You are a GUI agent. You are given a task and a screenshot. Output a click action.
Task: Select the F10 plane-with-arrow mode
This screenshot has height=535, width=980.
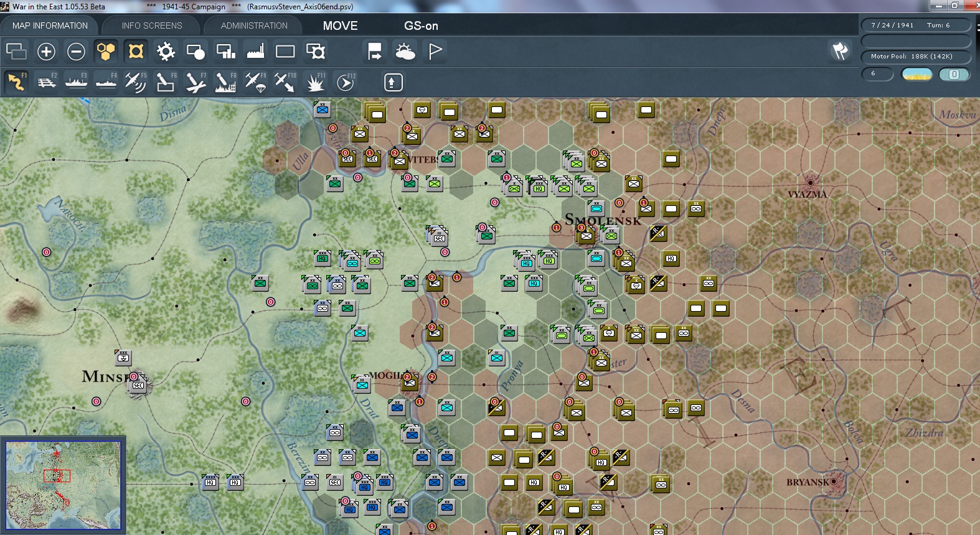(285, 81)
